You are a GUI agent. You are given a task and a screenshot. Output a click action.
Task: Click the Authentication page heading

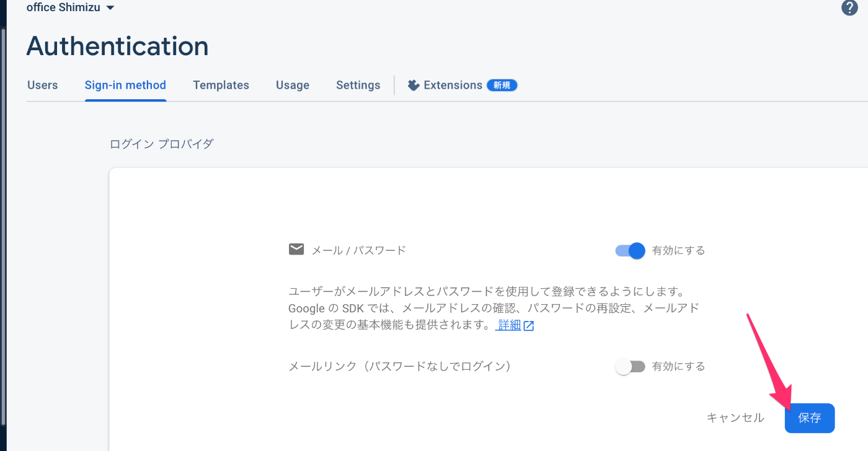pyautogui.click(x=117, y=46)
